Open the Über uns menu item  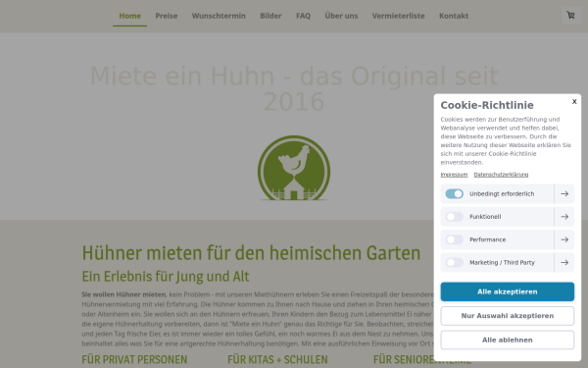[x=341, y=16]
